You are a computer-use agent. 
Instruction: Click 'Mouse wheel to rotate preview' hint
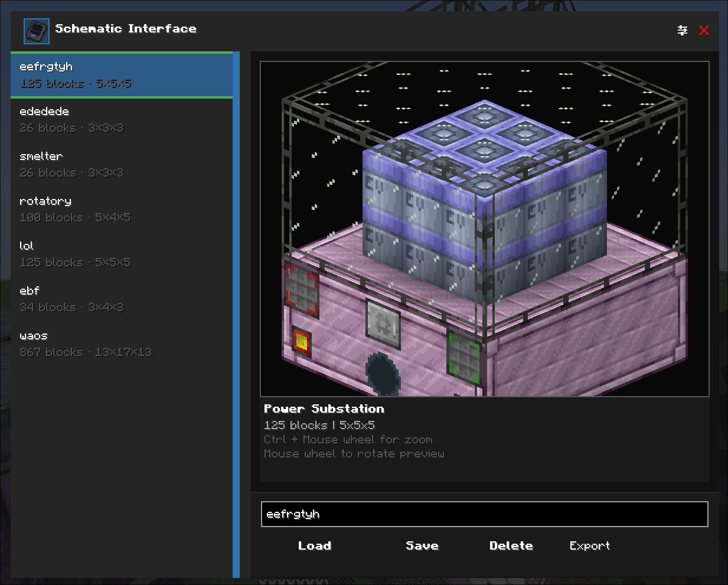click(354, 454)
